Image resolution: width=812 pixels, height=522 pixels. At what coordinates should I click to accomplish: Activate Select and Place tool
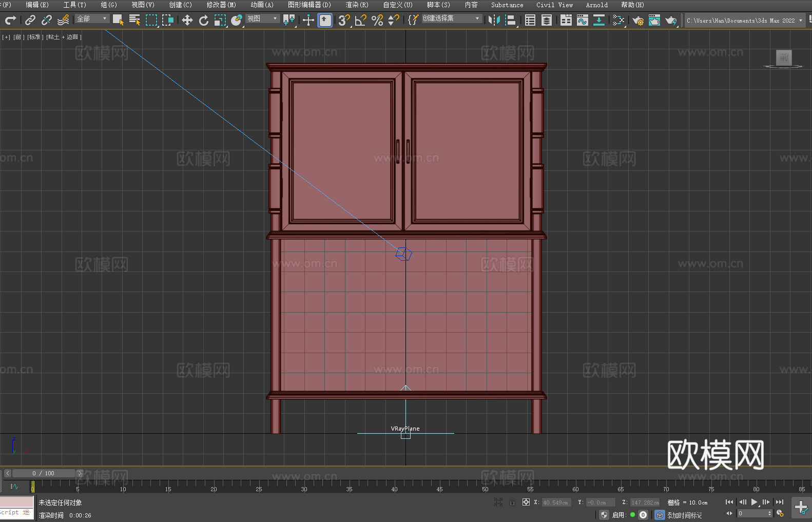(x=237, y=20)
